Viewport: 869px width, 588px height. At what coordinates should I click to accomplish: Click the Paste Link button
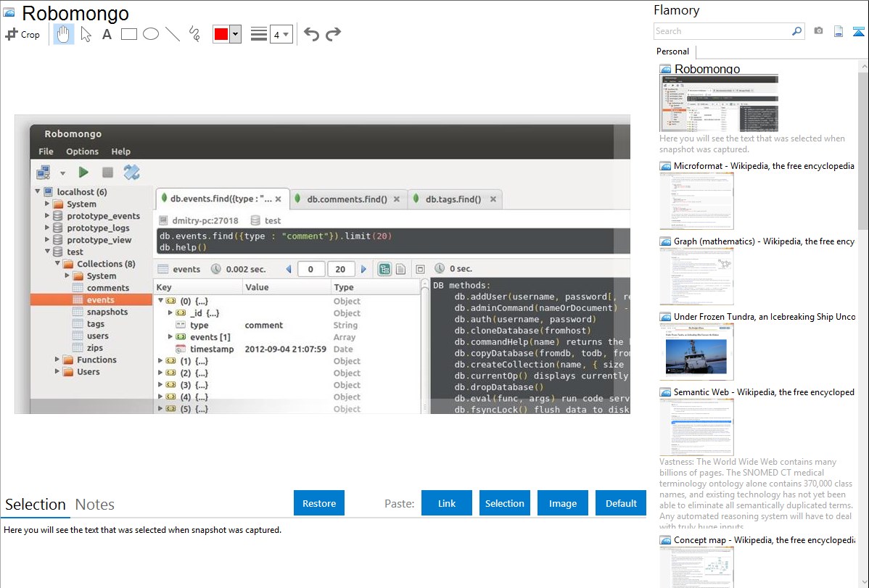pos(447,503)
